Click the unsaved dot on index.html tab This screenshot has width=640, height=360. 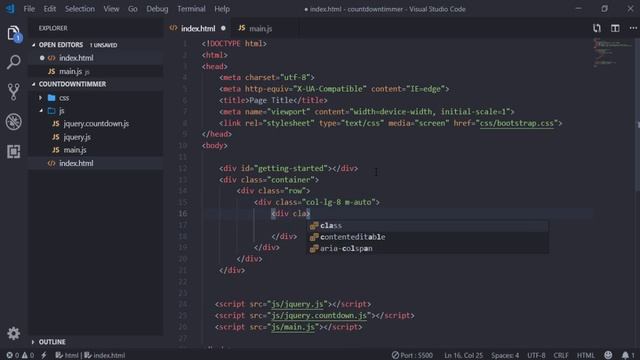(x=223, y=28)
